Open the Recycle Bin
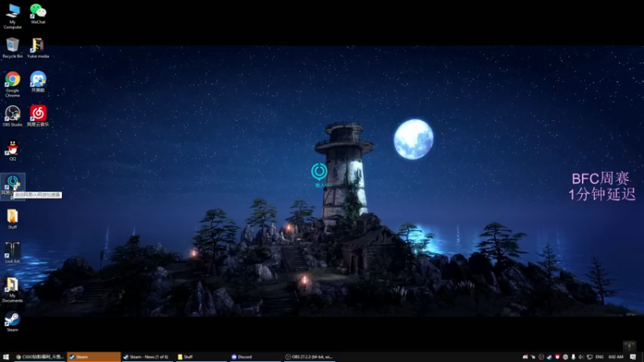The height and width of the screenshot is (362, 644). tap(12, 47)
